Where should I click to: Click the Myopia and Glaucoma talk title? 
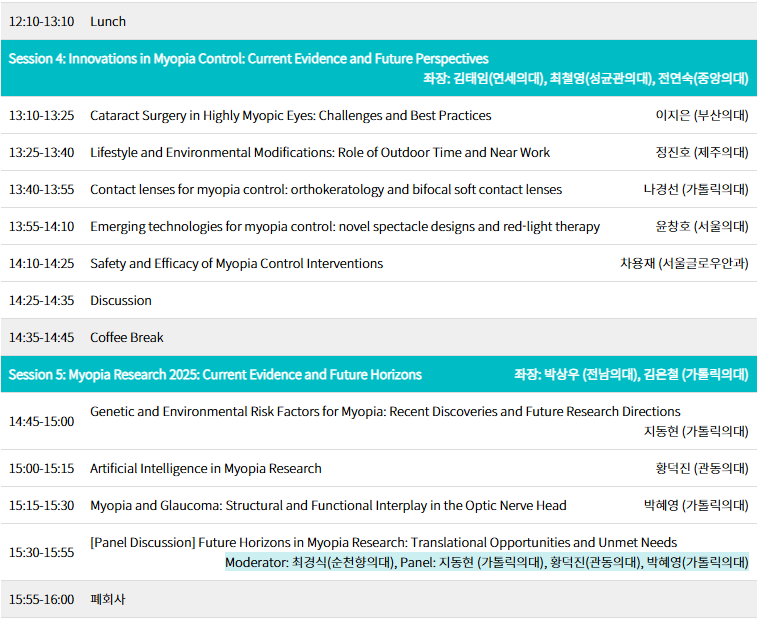[328, 506]
